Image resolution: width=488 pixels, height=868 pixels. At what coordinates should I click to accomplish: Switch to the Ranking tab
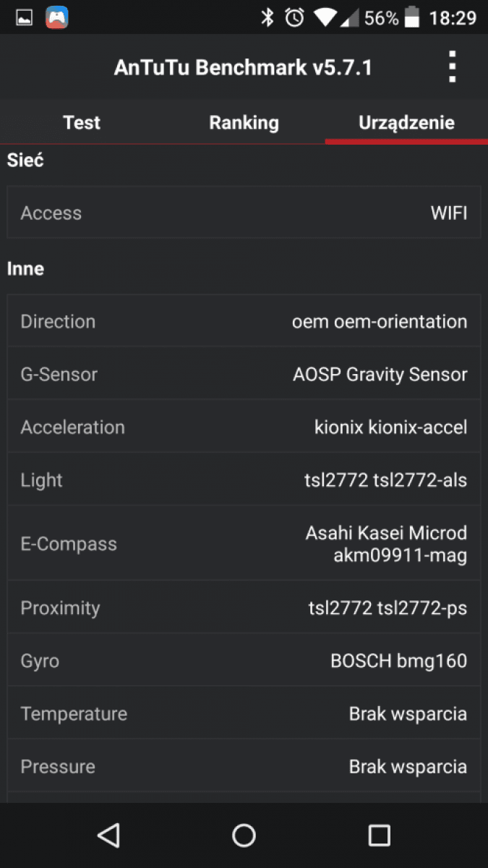coord(244,123)
